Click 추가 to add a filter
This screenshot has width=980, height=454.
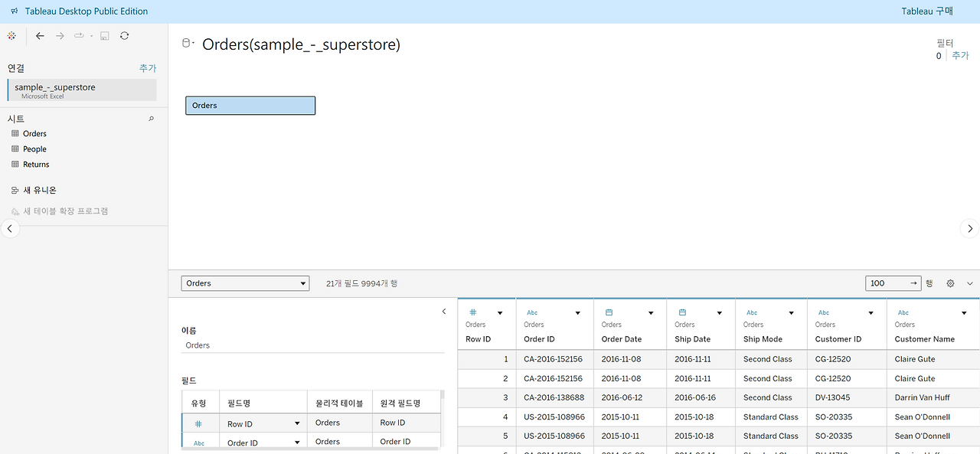(x=960, y=55)
